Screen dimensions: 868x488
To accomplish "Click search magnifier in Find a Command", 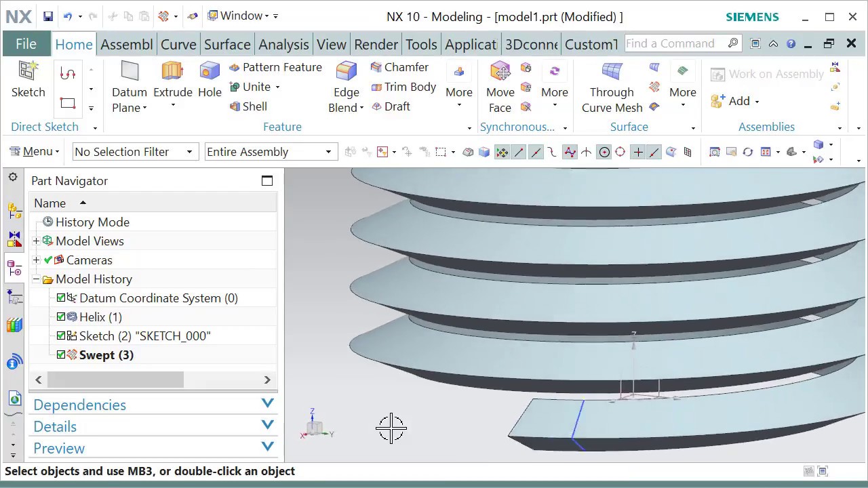I will pos(732,43).
